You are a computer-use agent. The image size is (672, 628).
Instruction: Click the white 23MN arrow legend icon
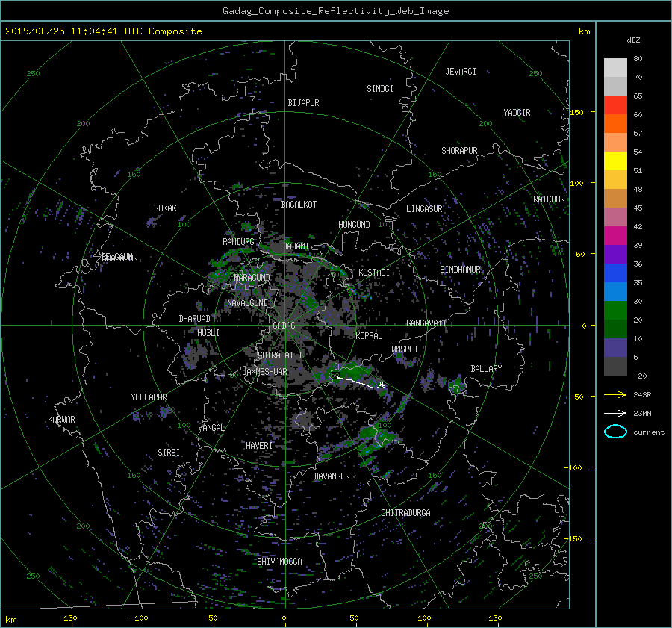click(x=615, y=413)
